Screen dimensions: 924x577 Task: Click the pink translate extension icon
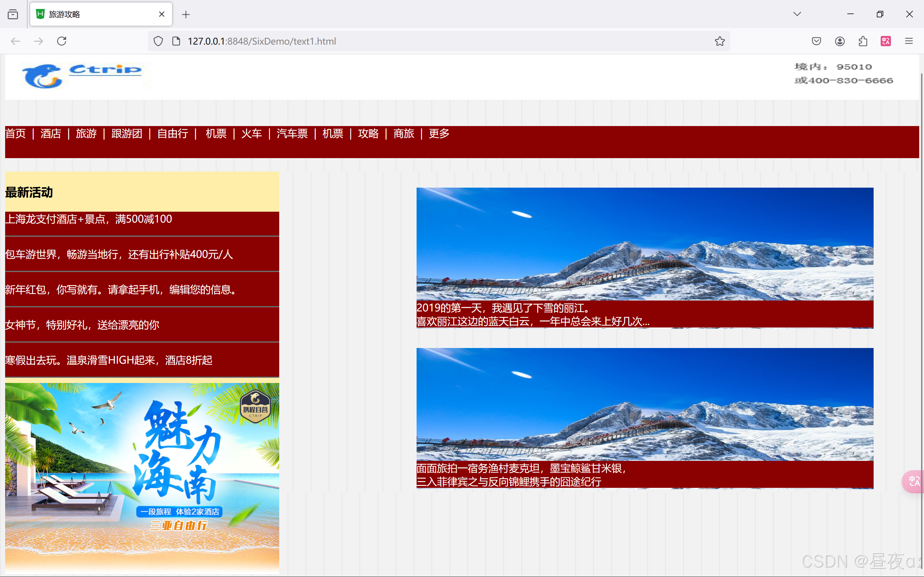885,41
